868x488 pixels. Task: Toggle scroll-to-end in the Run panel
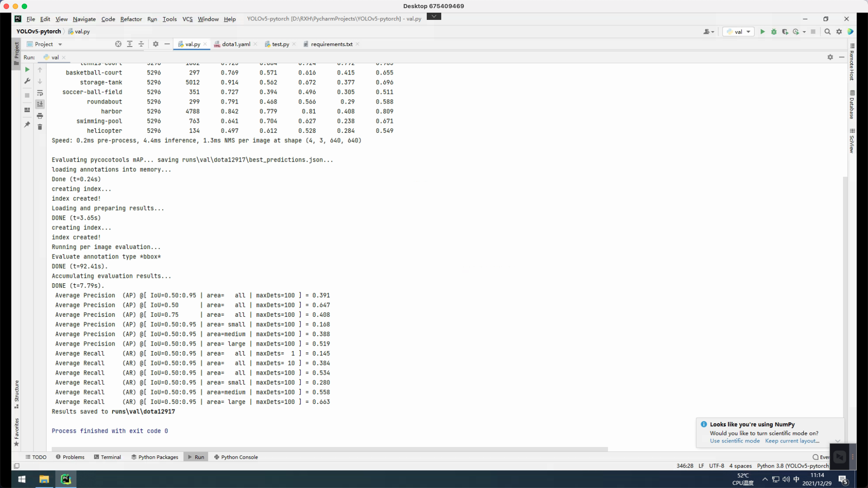(40, 104)
